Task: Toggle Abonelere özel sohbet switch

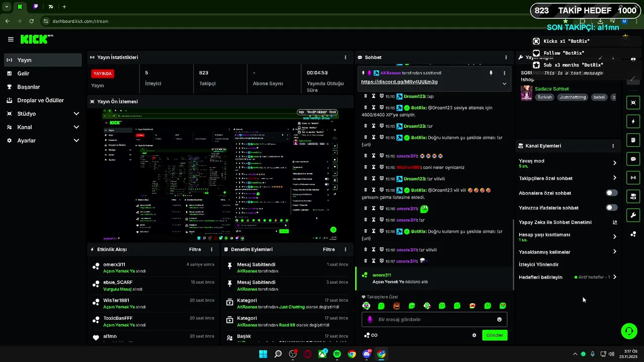Action: point(611,193)
